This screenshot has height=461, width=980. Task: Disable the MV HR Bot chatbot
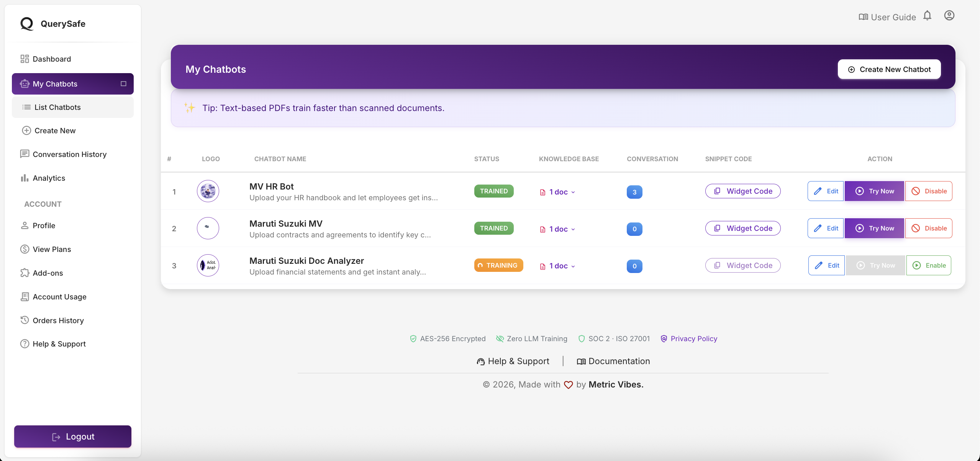click(x=928, y=191)
